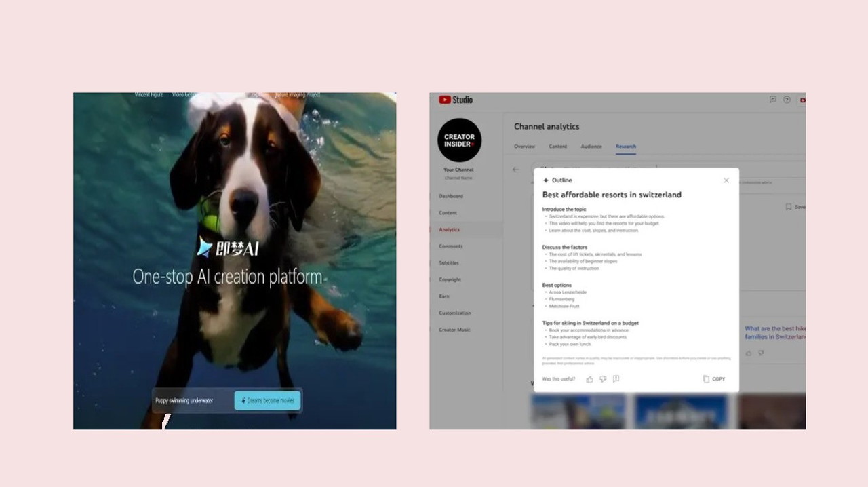Select Analytics in the Studio sidebar
The width and height of the screenshot is (868, 487).
click(x=449, y=229)
